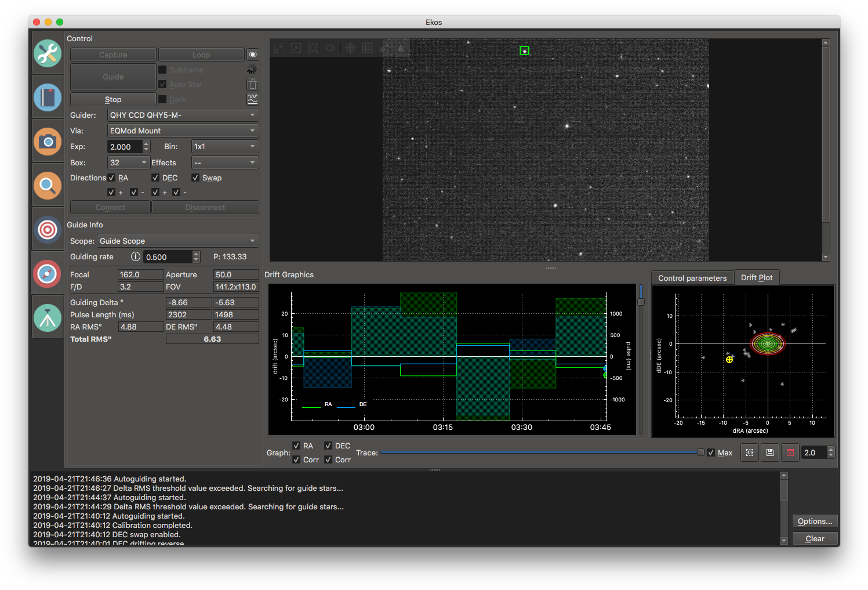This screenshot has height=590, width=868.
Task: Save the guide data with the floppy disk icon
Action: click(x=769, y=453)
